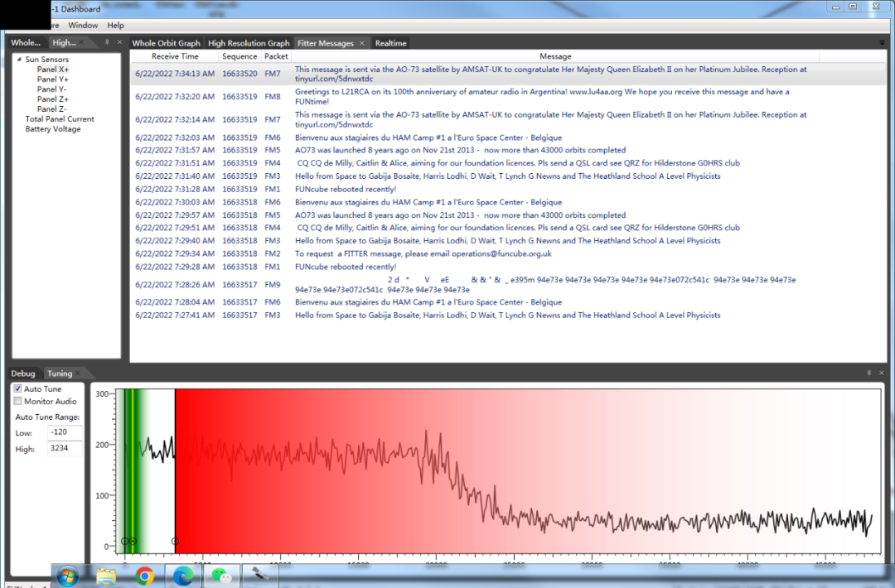Select Panel Y- sensor
The height and width of the screenshot is (588, 895).
click(x=52, y=89)
